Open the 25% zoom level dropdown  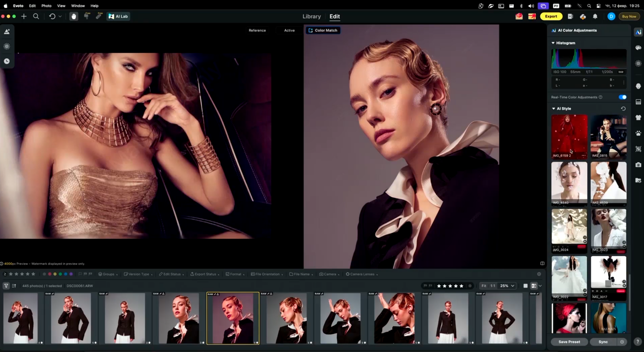[x=507, y=286]
